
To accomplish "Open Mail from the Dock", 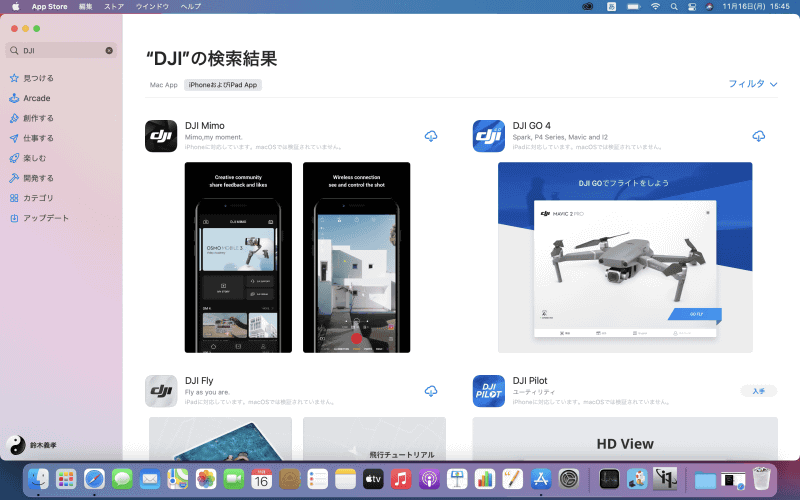I will tap(150, 479).
